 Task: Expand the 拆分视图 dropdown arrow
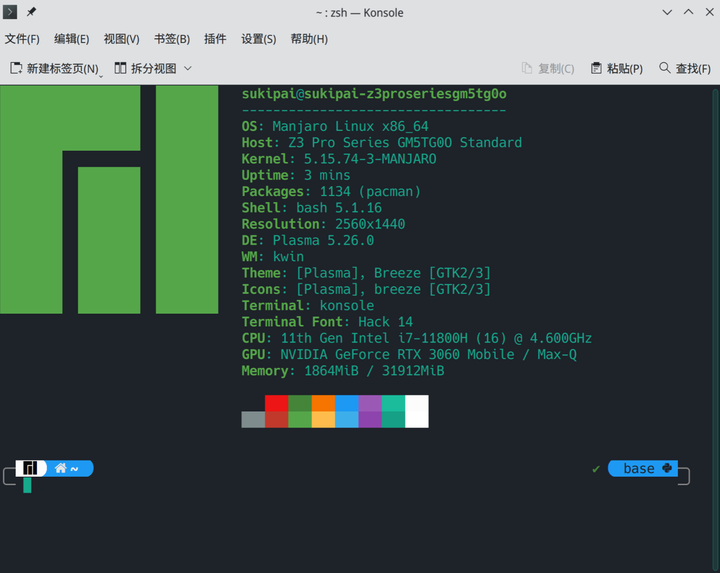[x=187, y=68]
